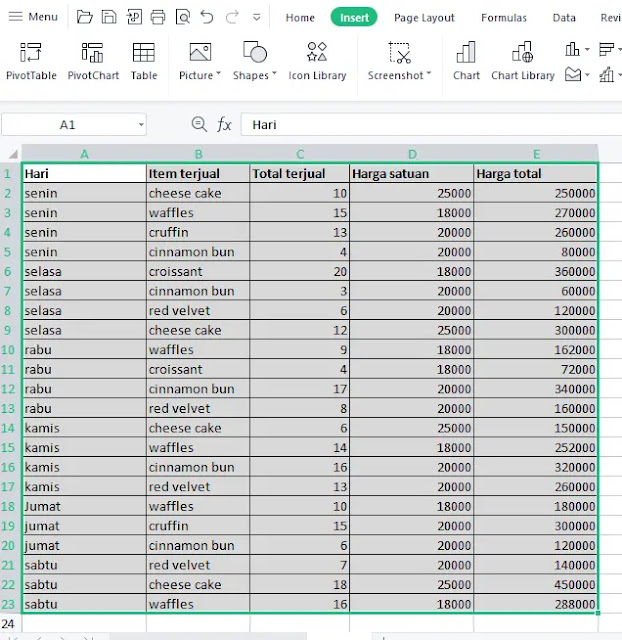Viewport: 622px width, 640px height.
Task: Insert a Chart from the ribbon
Action: (466, 62)
